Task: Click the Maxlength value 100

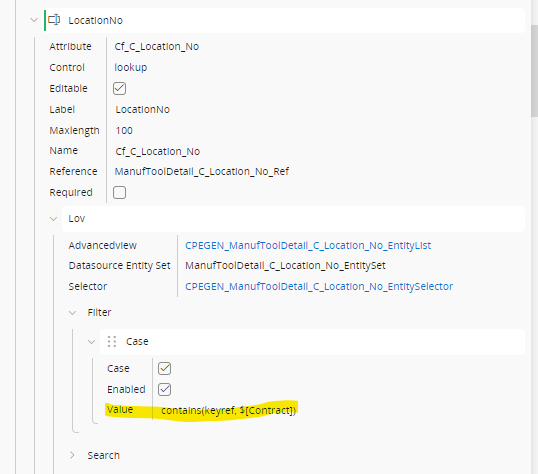Action: tap(124, 130)
